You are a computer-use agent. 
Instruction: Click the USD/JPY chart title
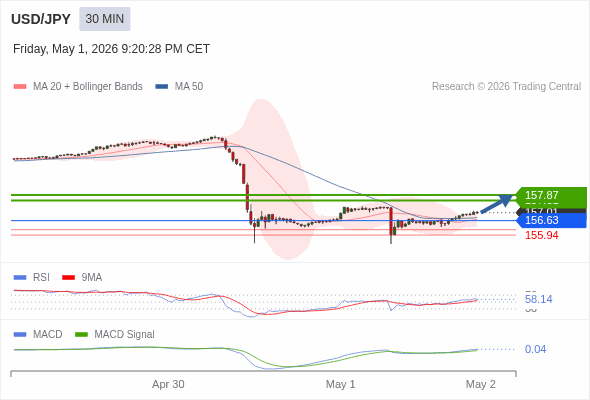pyautogui.click(x=41, y=19)
